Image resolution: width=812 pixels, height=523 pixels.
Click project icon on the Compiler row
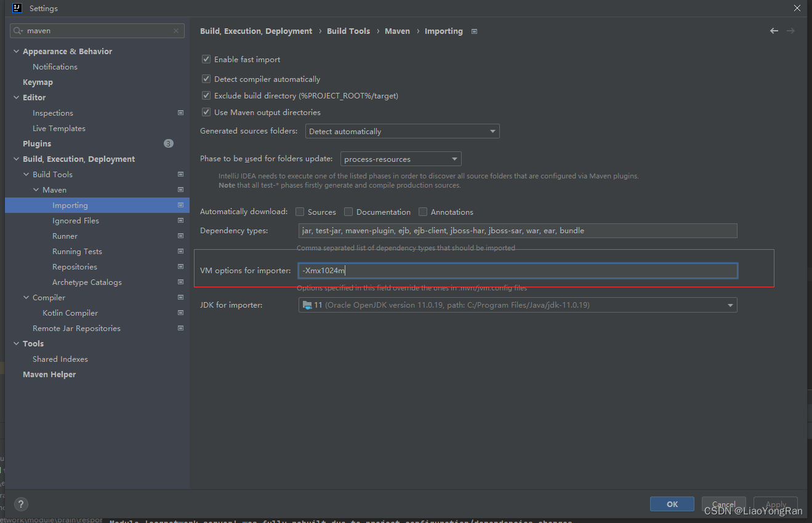coord(180,298)
